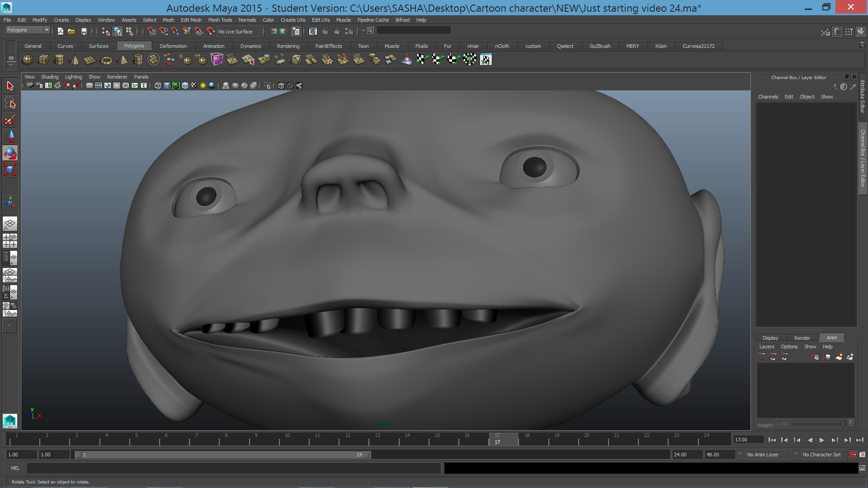
Task: Open the viewport Renderer menu
Action: (x=117, y=77)
